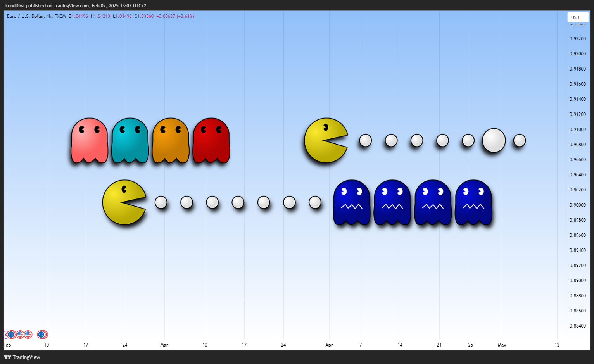
Task: Select the blue ghost nearest the lower pellets
Action: click(x=352, y=202)
